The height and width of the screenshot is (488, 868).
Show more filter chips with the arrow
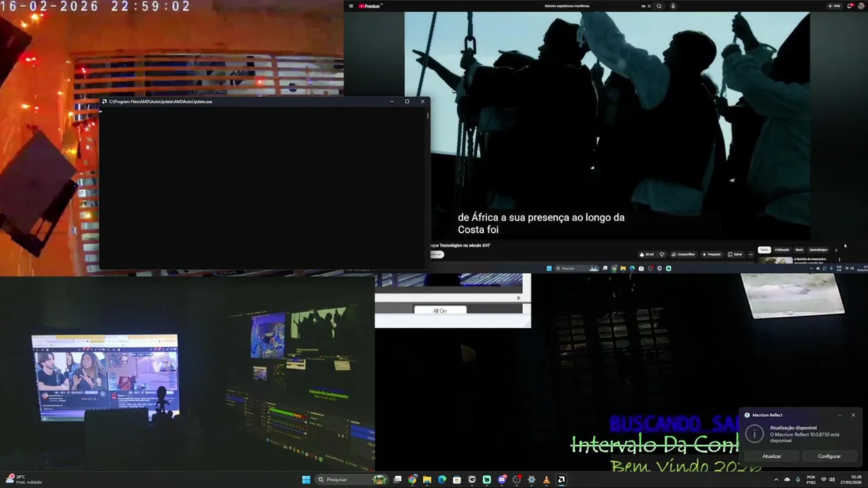pyautogui.click(x=836, y=250)
